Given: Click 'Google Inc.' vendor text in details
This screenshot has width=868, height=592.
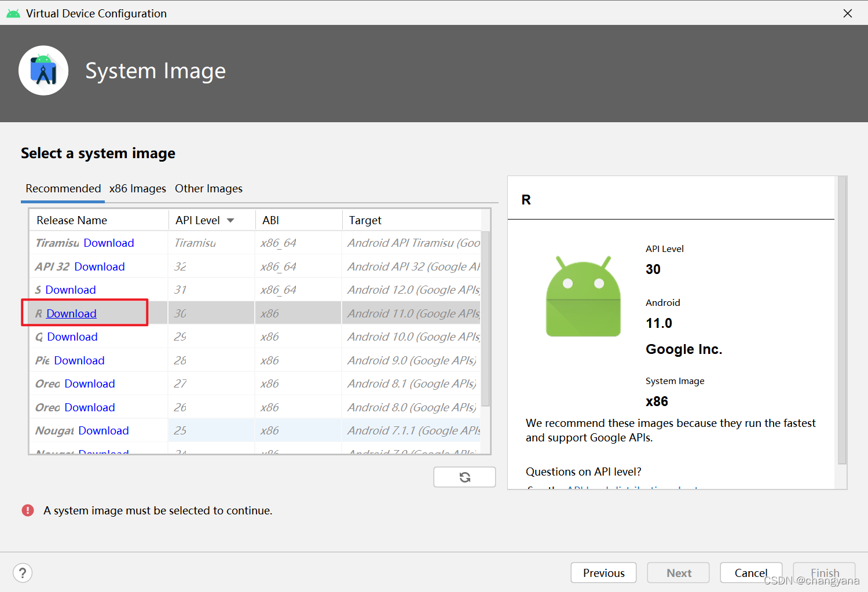Looking at the screenshot, I should click(x=684, y=349).
